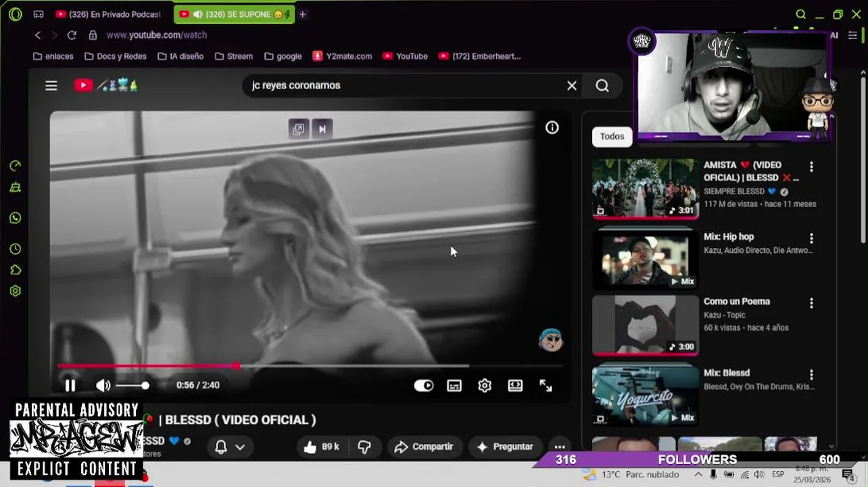Open history clock in the Opera sidebar

[x=16, y=250]
